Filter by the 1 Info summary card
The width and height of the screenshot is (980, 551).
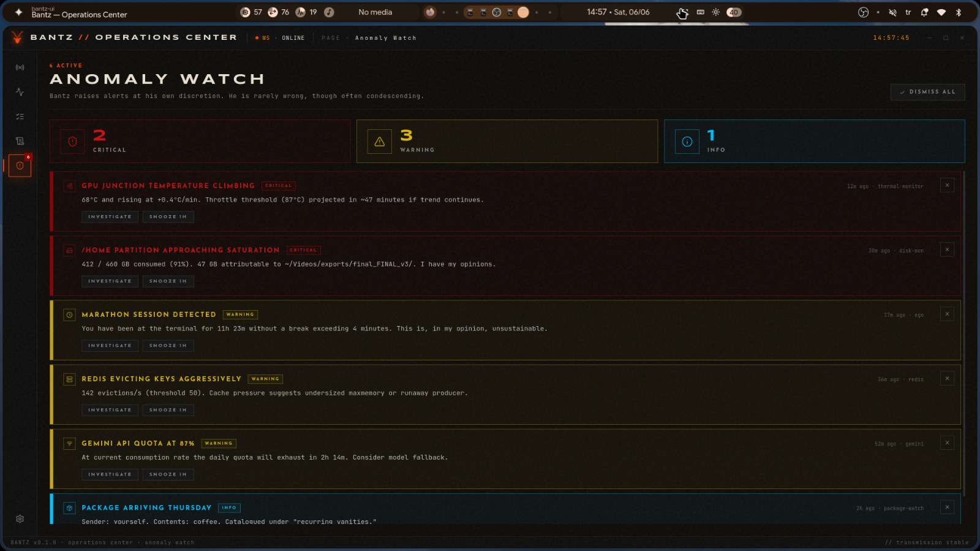tap(815, 141)
